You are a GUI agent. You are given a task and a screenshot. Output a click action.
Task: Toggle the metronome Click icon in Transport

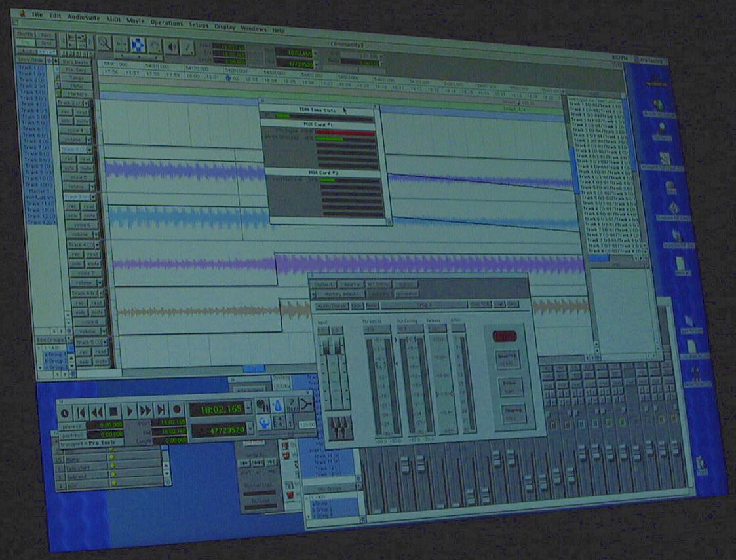click(277, 405)
